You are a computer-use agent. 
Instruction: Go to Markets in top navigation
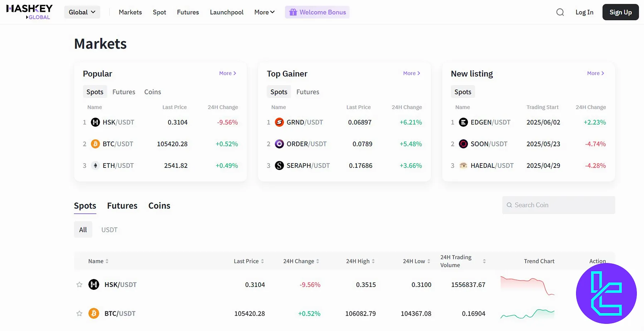click(x=130, y=12)
